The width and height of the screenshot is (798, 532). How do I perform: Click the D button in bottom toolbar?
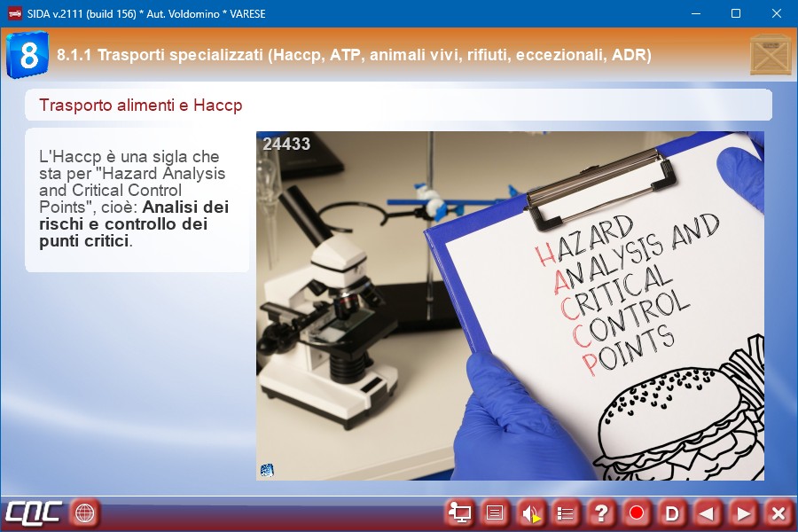[672, 512]
